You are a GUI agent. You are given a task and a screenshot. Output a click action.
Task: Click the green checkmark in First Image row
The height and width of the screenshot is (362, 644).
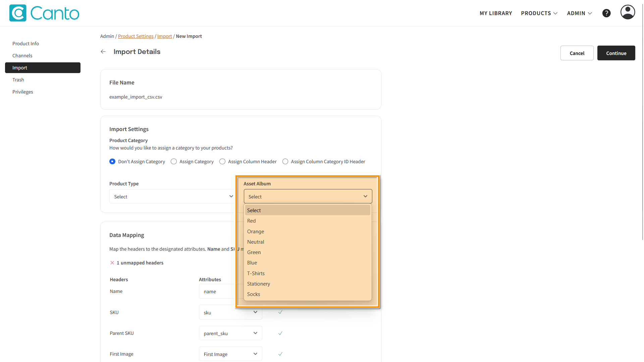(x=280, y=354)
